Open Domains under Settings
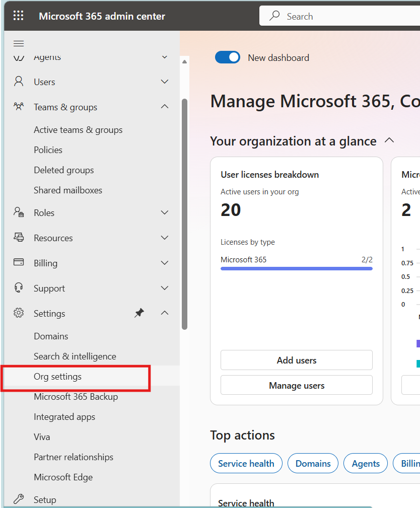 tap(51, 336)
